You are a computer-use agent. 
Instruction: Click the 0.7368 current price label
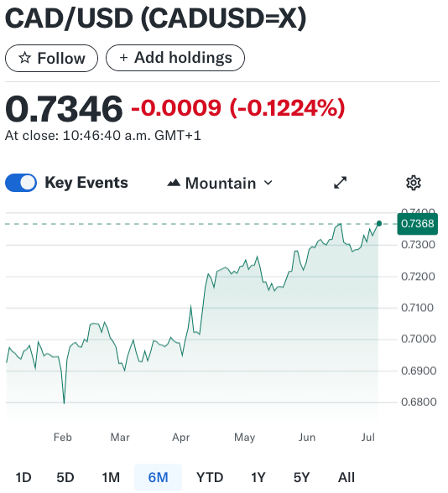418,224
